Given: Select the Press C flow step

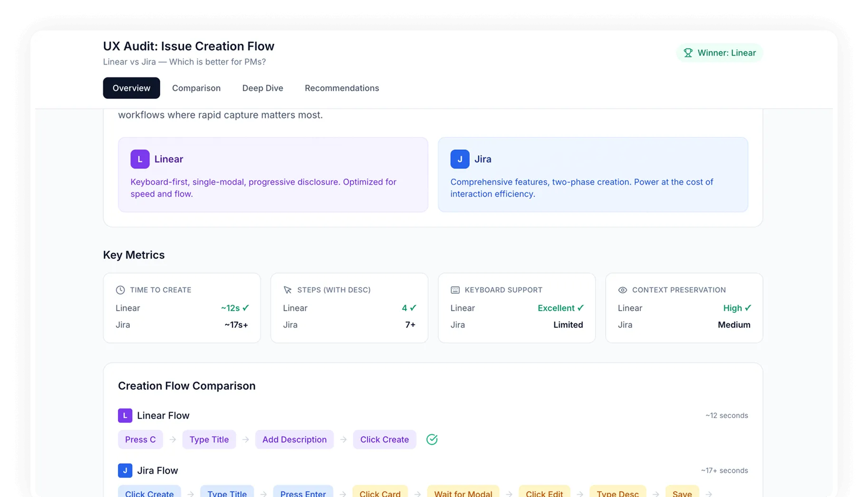Looking at the screenshot, I should (140, 440).
